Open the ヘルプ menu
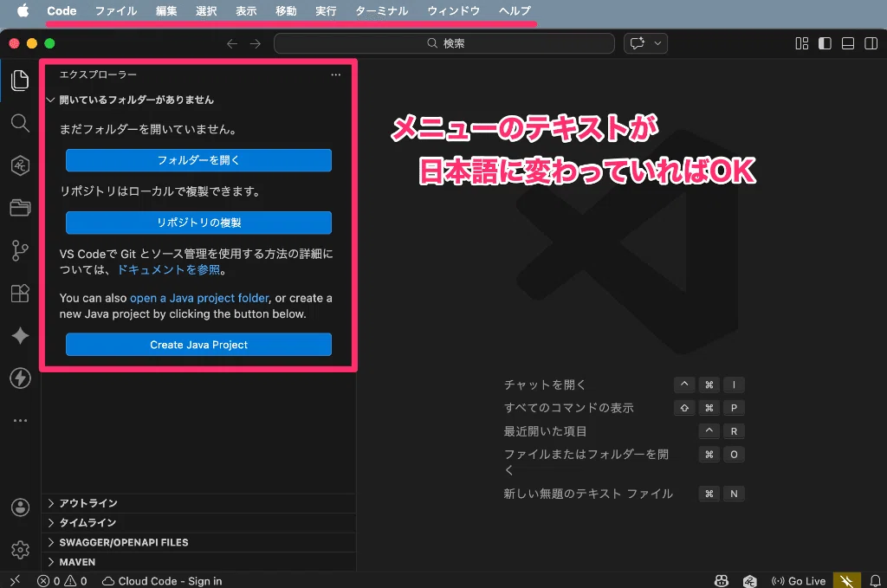The image size is (887, 588). click(515, 10)
